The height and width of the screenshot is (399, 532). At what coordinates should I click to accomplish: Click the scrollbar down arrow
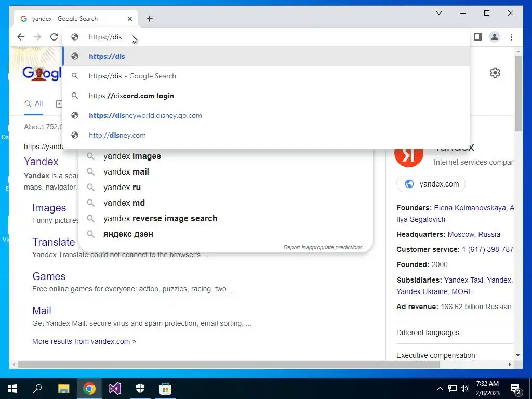pos(518,355)
